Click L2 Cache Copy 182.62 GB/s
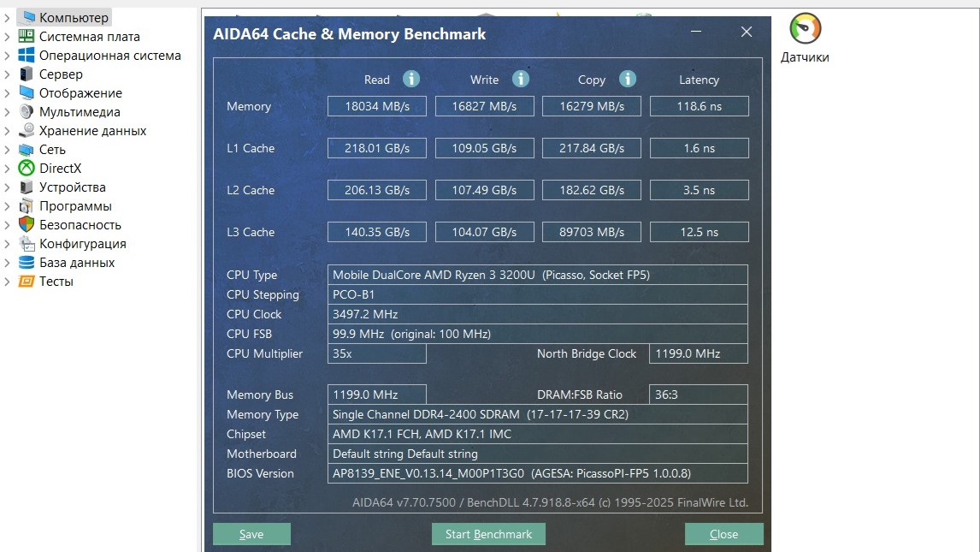 click(x=591, y=190)
